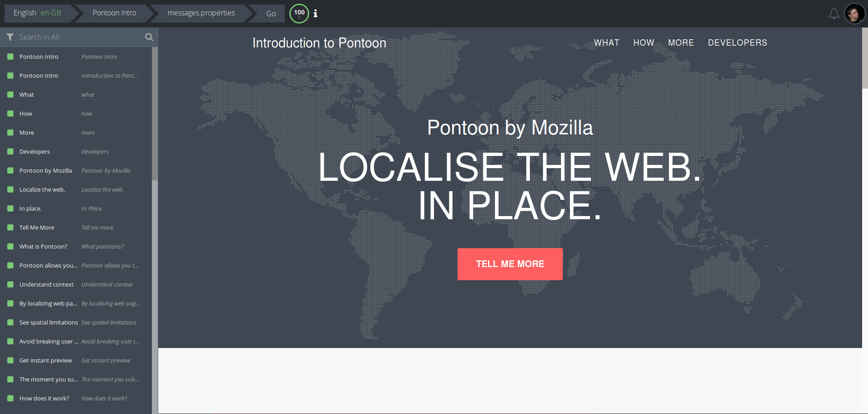Click the search magnifier icon
The height and width of the screenshot is (414, 868).
tap(149, 37)
